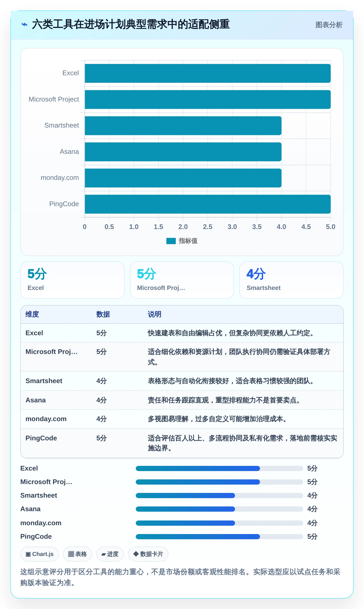Toggle the 指标值 legend color swatch

click(171, 241)
